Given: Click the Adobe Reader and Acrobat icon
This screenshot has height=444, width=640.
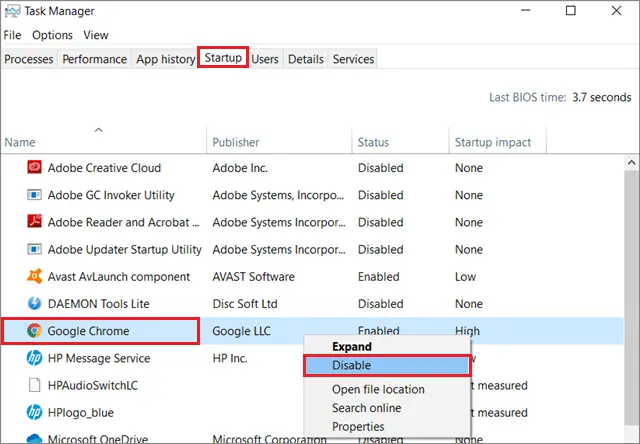Looking at the screenshot, I should pyautogui.click(x=34, y=222).
